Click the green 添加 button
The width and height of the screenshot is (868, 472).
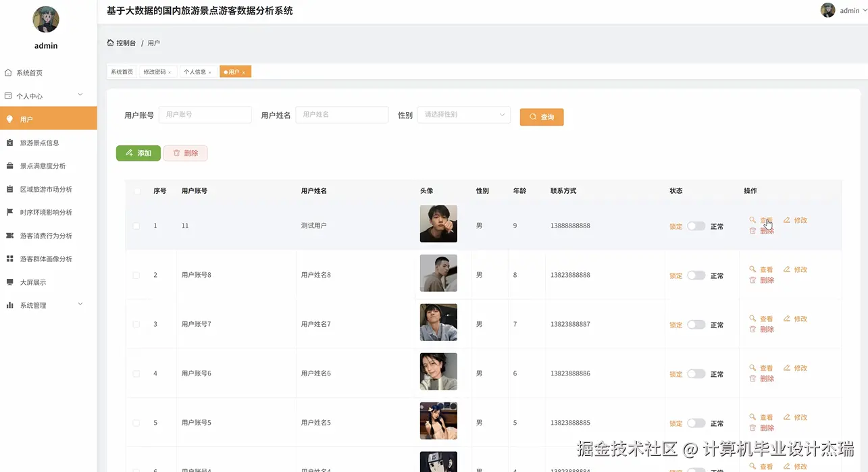point(138,153)
